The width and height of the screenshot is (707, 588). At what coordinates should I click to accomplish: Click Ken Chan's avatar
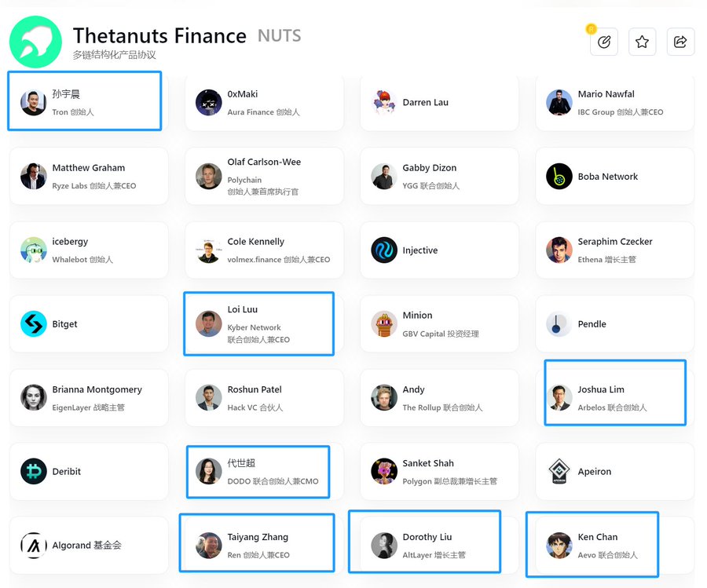tap(559, 545)
